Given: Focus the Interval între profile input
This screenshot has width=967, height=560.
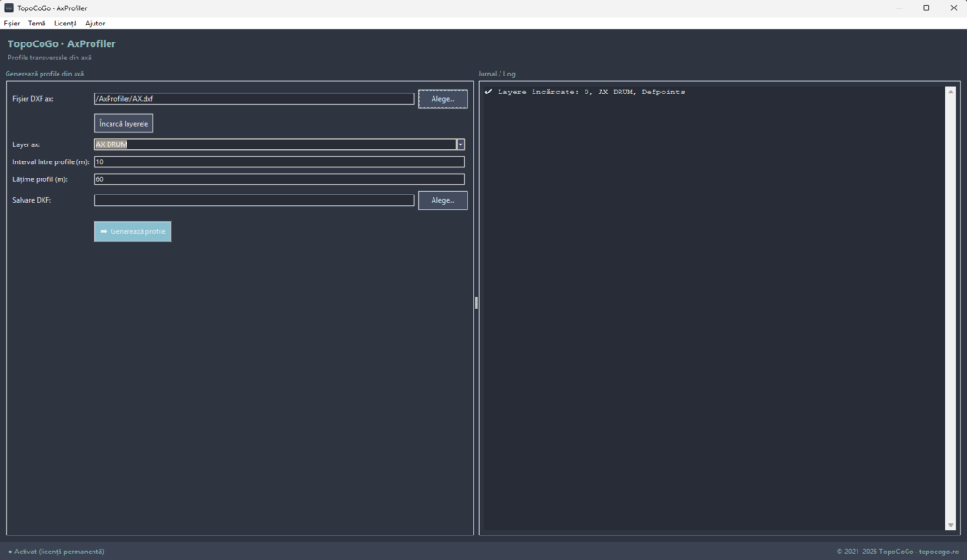Looking at the screenshot, I should pos(279,161).
